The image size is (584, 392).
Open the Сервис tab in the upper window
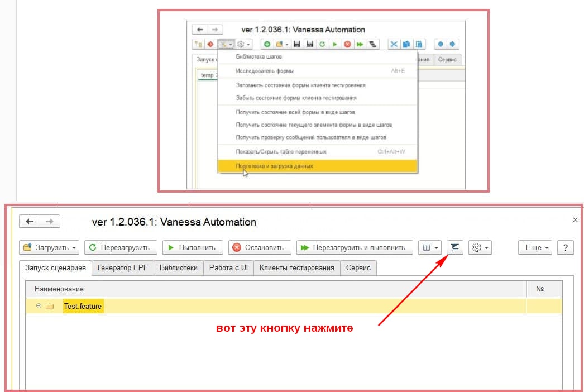(447, 60)
